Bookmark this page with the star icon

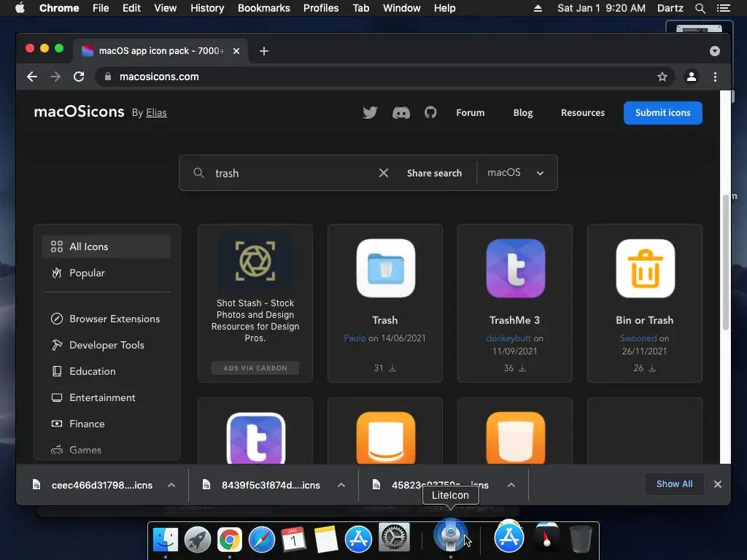[x=662, y=77]
